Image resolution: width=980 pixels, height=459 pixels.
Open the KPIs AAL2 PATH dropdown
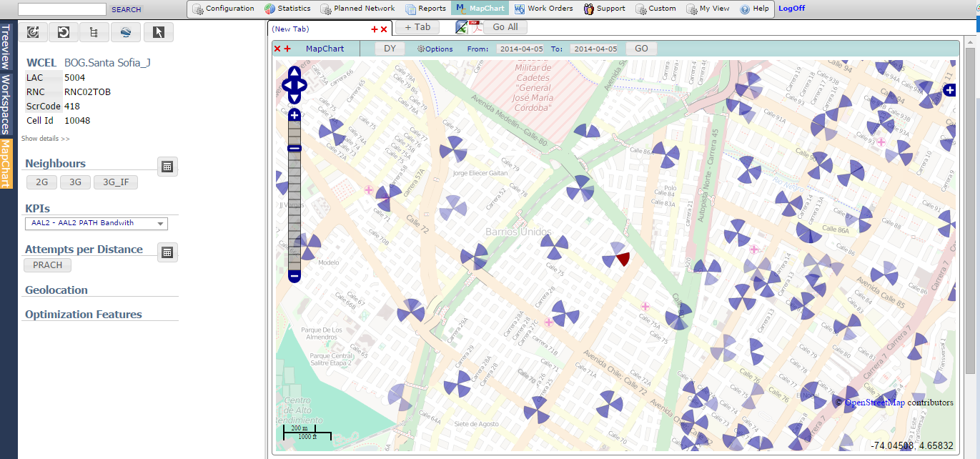[x=96, y=223]
